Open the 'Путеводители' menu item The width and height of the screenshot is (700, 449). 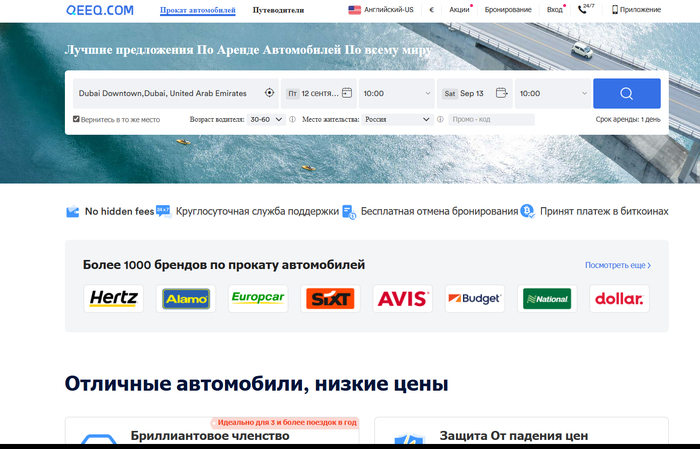tap(278, 10)
